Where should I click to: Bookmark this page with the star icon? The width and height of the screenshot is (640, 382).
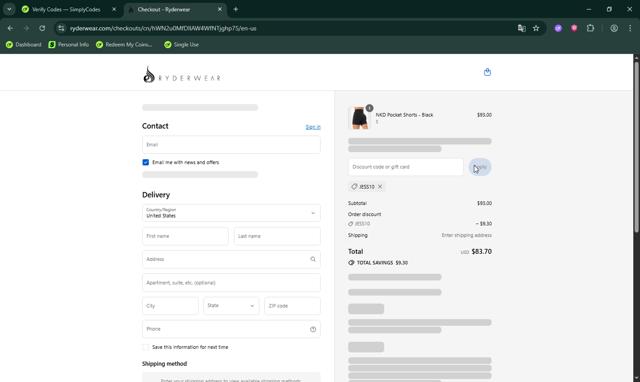tap(536, 28)
